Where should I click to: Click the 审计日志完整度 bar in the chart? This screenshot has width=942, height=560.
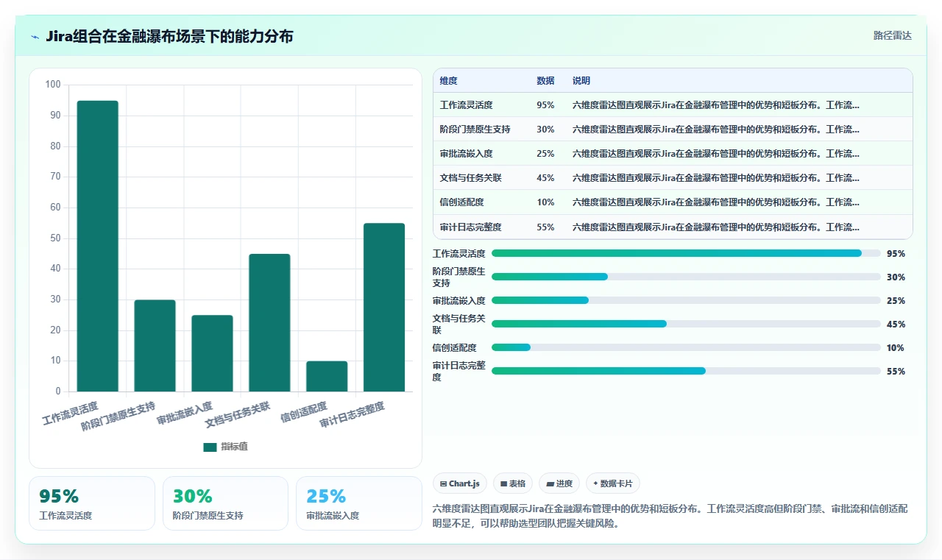click(x=384, y=307)
